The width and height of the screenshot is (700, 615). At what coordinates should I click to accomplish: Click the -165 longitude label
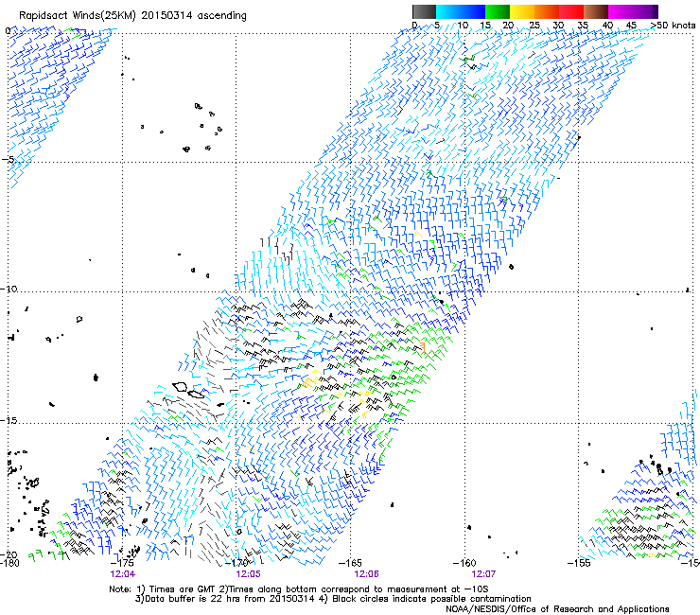pyautogui.click(x=350, y=563)
